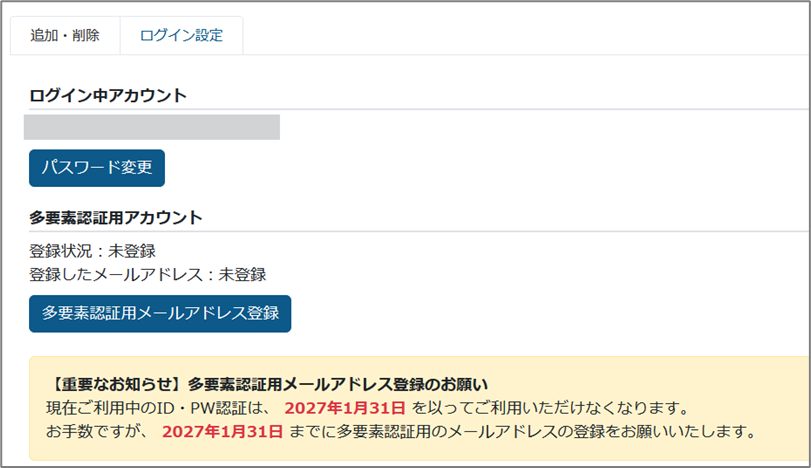
Task: Click the red date after ID・PW認証は
Action: coord(344,408)
